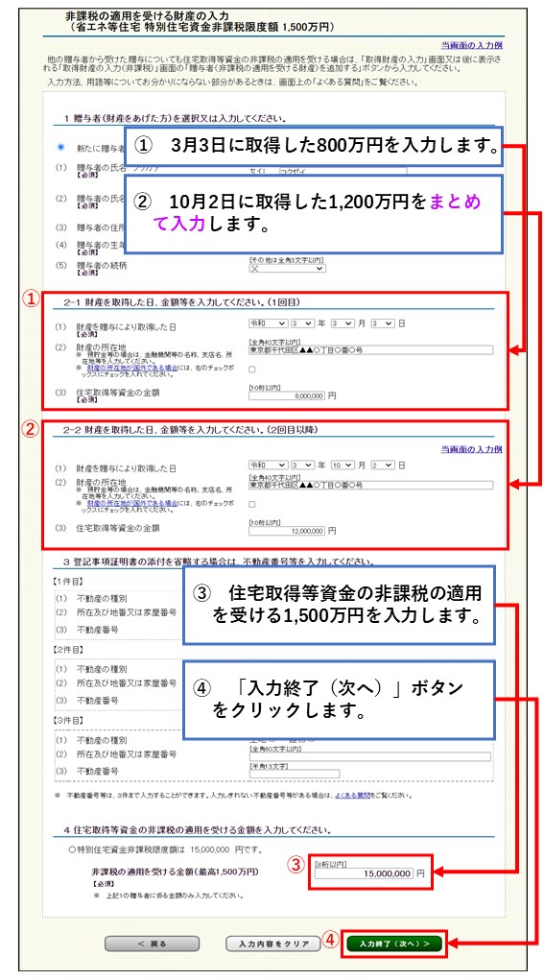The height and width of the screenshot is (980, 544).
Task: Select the 新たに贈与者 radio button
Action: coord(60,147)
